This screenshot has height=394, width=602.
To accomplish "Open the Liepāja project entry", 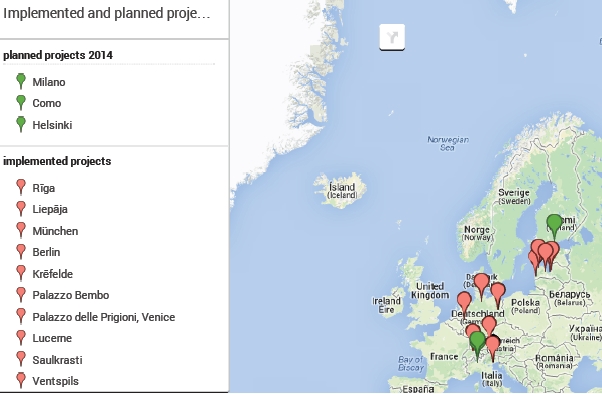I will 50,209.
